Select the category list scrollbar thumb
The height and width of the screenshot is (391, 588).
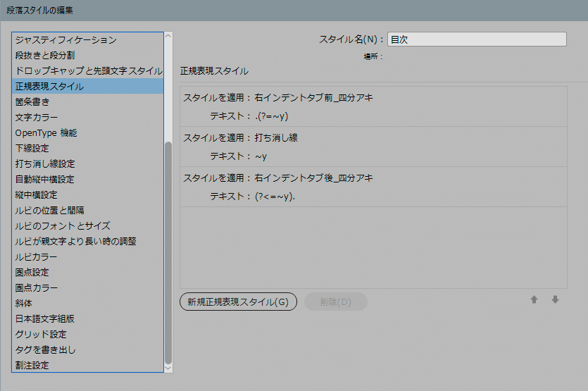168,252
